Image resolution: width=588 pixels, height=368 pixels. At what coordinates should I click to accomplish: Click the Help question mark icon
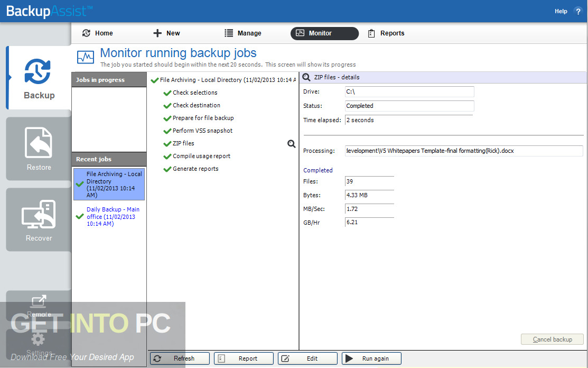point(578,11)
